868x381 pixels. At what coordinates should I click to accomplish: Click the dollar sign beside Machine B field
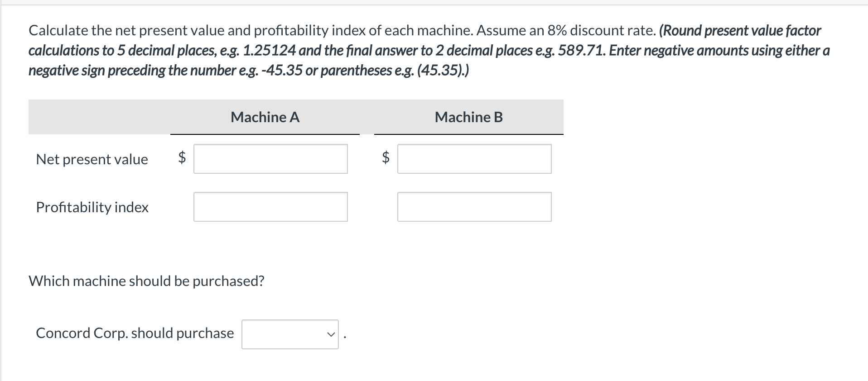(x=385, y=158)
